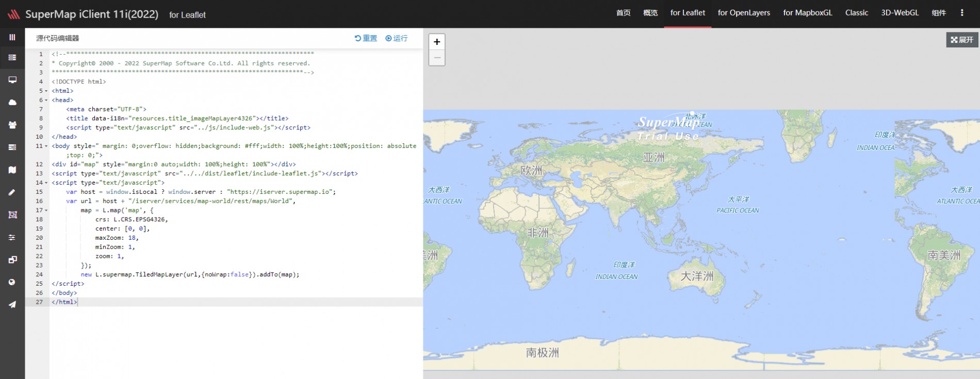This screenshot has width=980, height=379.
Task: Click the div id="map" code line
Action: [174, 164]
